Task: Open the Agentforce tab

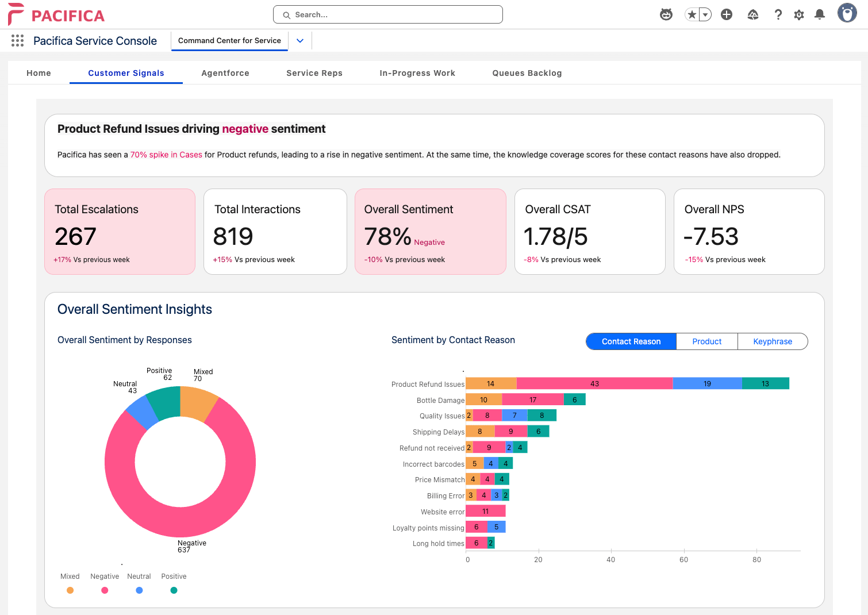Action: (x=225, y=73)
